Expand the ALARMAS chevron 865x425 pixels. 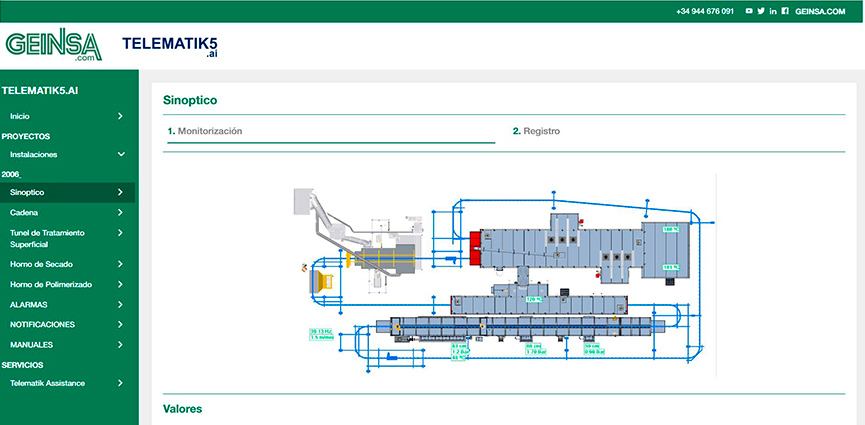(120, 304)
